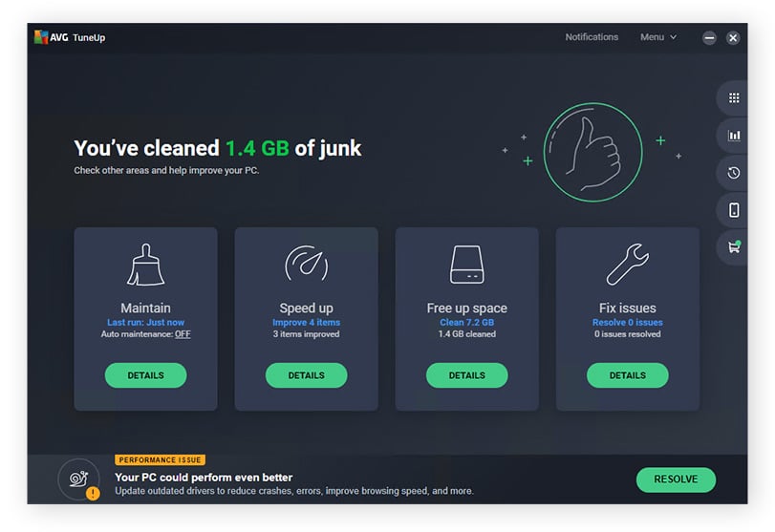Click the AVG TuneUp logo
This screenshot has width=775, height=532.
(70, 38)
